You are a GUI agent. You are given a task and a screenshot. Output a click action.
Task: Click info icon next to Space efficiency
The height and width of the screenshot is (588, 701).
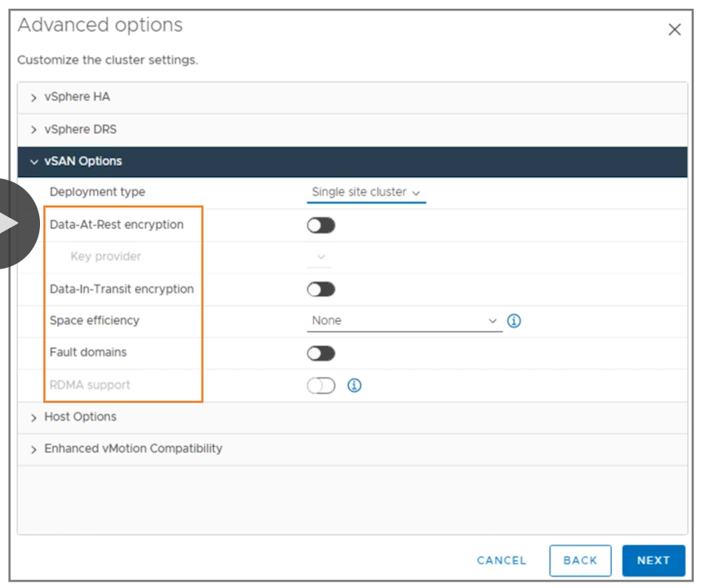(x=514, y=321)
